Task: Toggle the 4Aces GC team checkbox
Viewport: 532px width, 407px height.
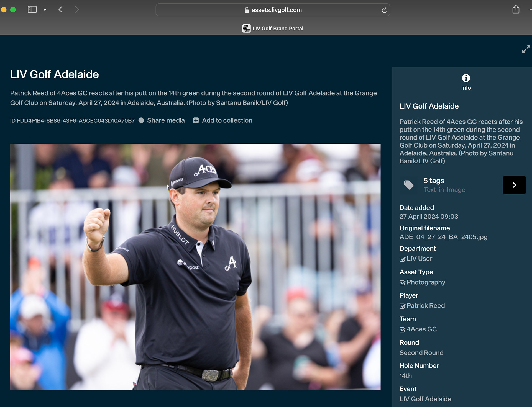Action: (x=402, y=329)
